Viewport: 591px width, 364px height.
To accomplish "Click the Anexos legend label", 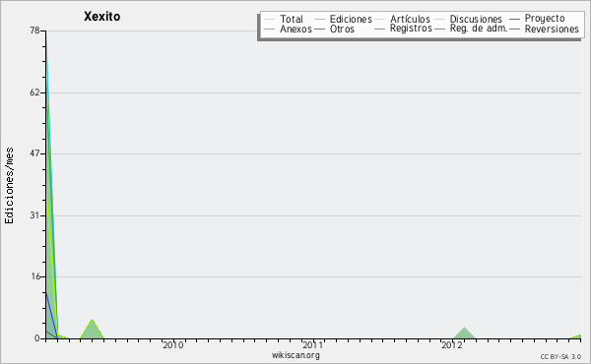I will coord(295,29).
